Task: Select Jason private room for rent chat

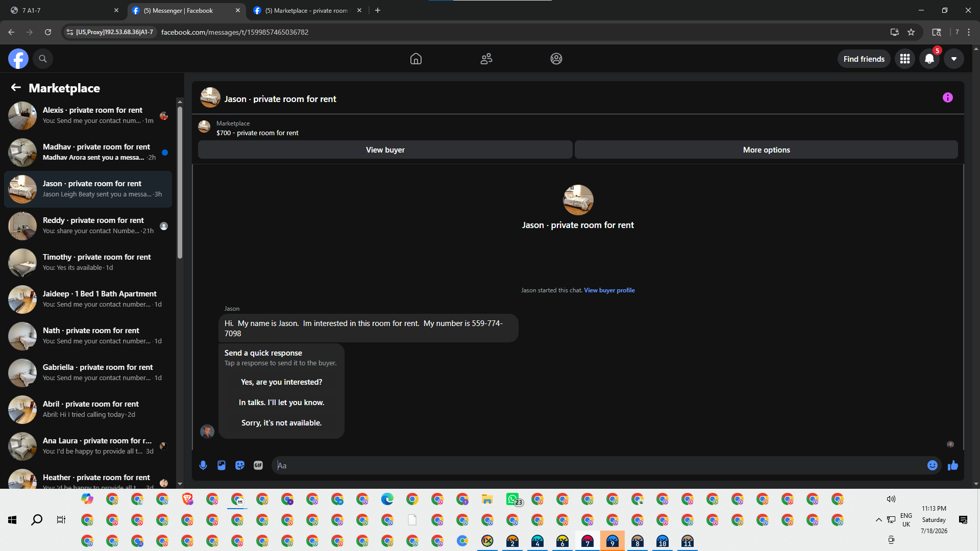Action: [x=88, y=189]
